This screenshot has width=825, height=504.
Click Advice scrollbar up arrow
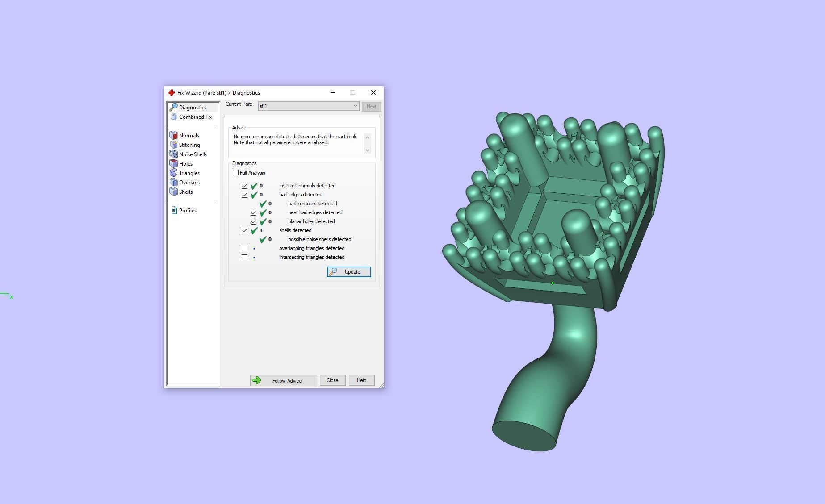click(367, 137)
